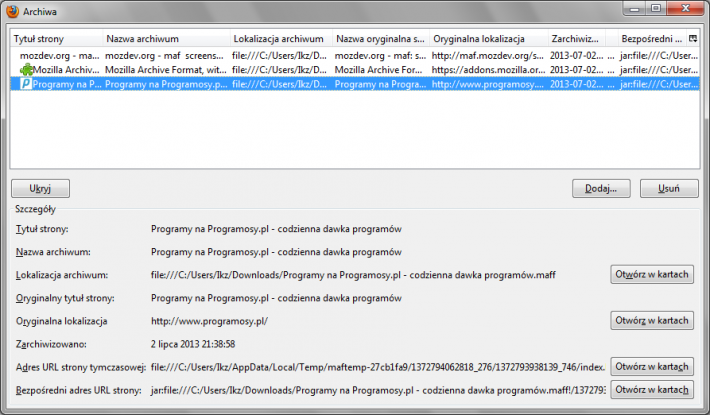710x415 pixels.
Task: Click the Usuń button
Action: click(669, 189)
